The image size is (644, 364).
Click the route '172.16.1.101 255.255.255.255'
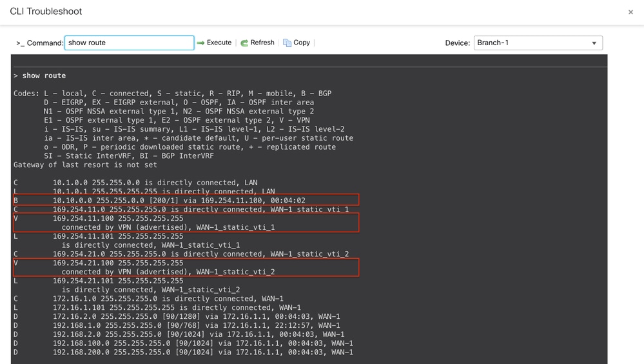tap(157, 308)
